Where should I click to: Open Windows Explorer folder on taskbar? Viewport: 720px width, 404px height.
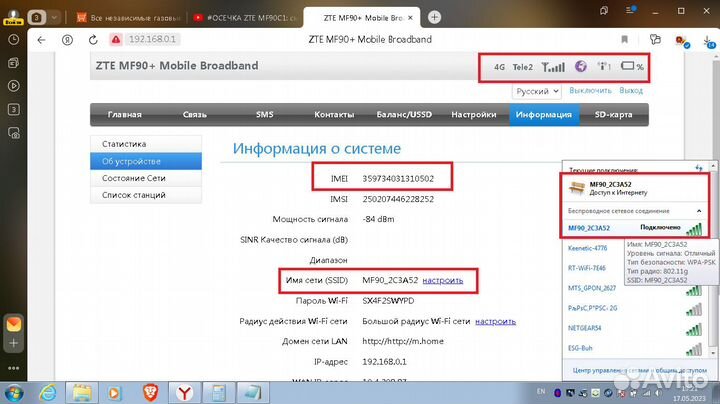tap(82, 393)
